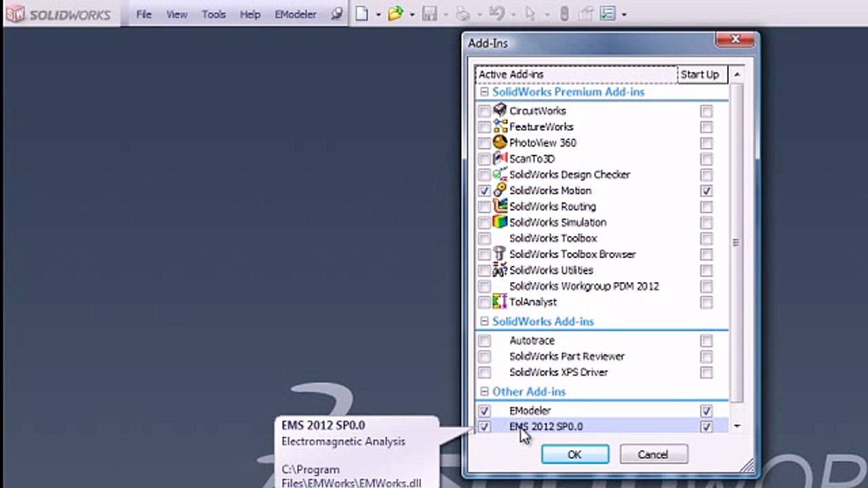Viewport: 868px width, 488px height.
Task: Collapse the Other Add-ins group
Action: [484, 392]
